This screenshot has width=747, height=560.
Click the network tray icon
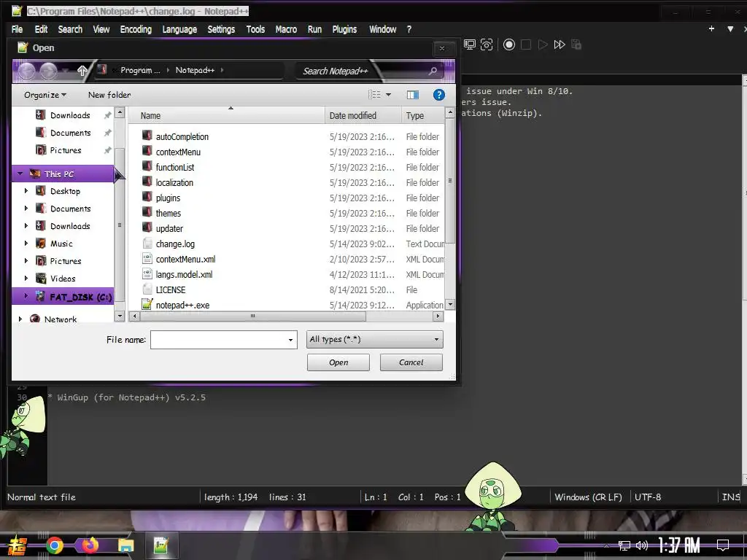(x=624, y=545)
